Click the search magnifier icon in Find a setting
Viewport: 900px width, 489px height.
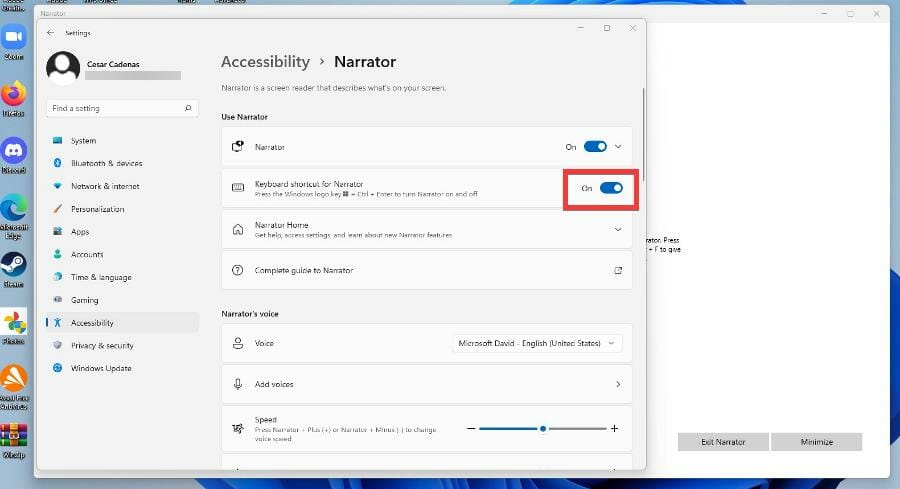click(188, 108)
